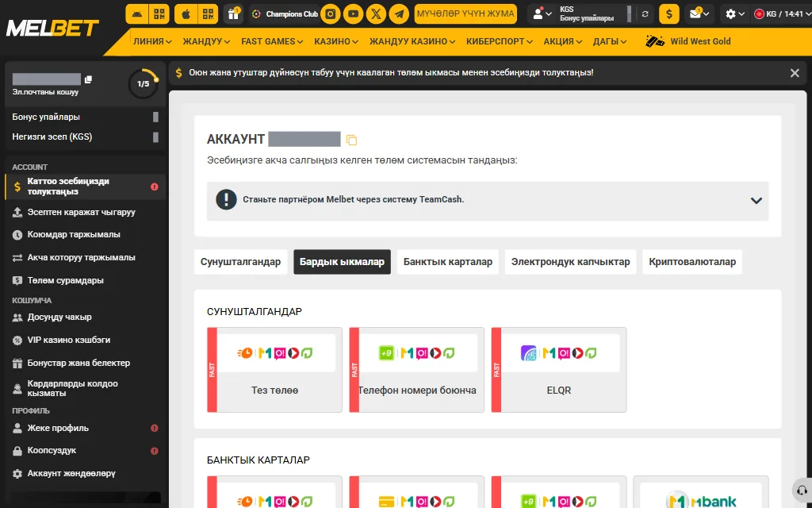Expand the КИБЕРСПОРТ menu
812x508 pixels.
tap(500, 41)
